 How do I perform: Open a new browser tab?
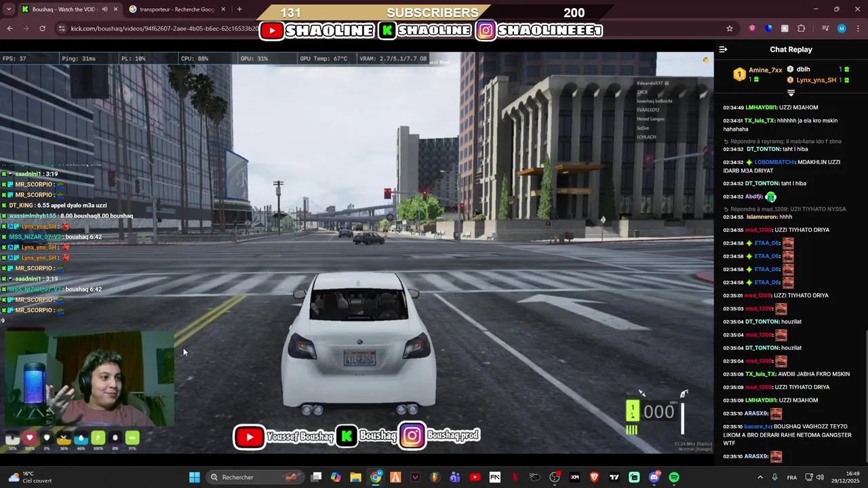239,9
